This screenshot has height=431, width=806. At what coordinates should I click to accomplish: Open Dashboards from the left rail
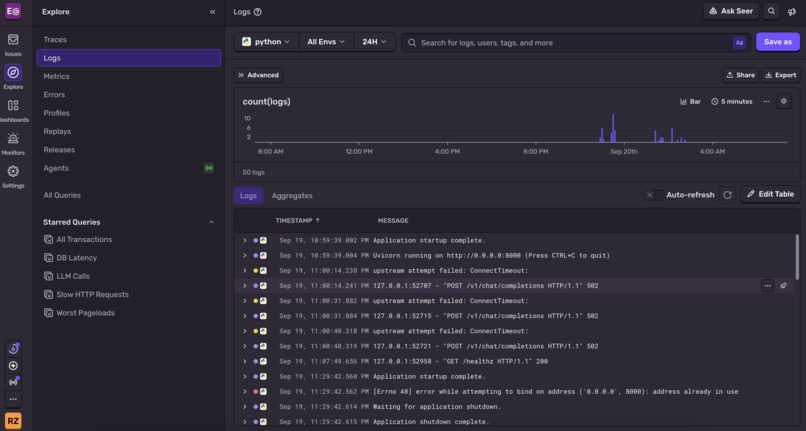13,110
